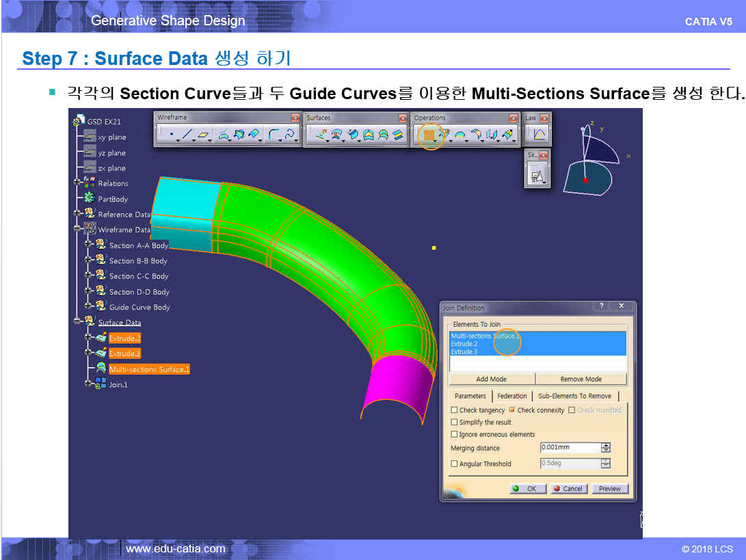Switch to the Federation tab
The height and width of the screenshot is (560, 746).
(x=512, y=396)
